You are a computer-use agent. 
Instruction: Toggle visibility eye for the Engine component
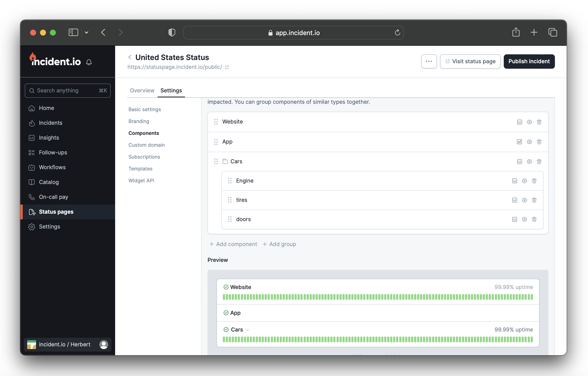coord(524,181)
